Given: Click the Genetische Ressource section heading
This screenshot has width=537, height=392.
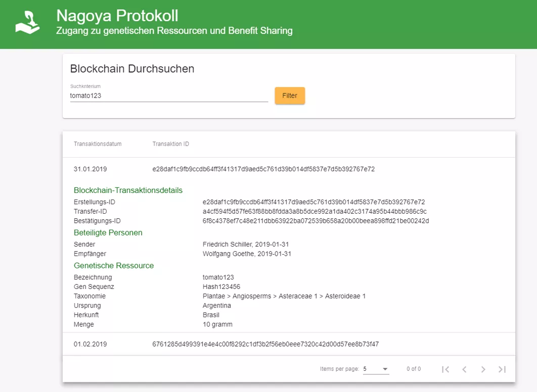Looking at the screenshot, I should click(114, 266).
